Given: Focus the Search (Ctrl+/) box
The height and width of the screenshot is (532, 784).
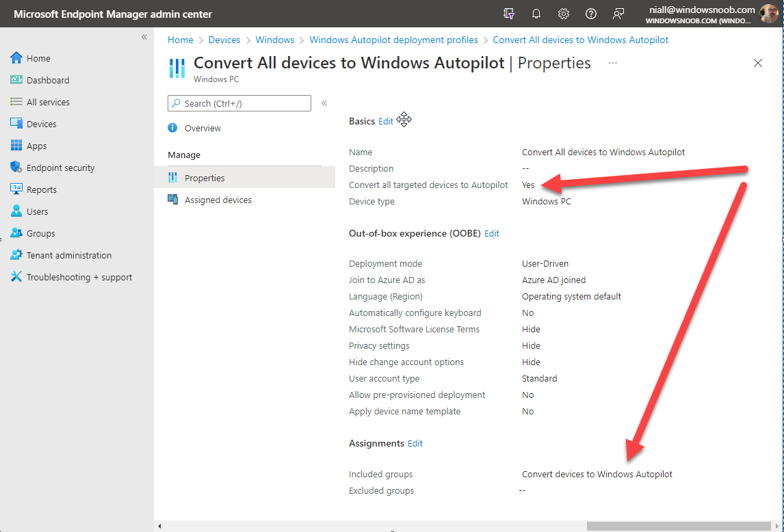Looking at the screenshot, I should [x=239, y=103].
